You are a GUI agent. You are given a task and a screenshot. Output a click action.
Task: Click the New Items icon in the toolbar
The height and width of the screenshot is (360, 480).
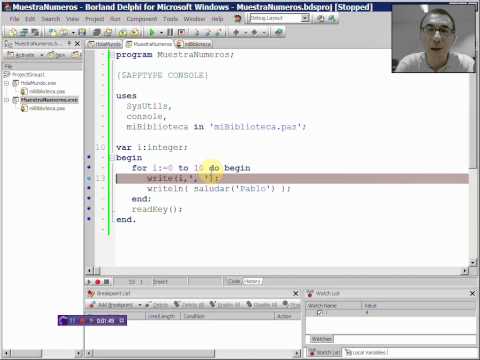13,32
